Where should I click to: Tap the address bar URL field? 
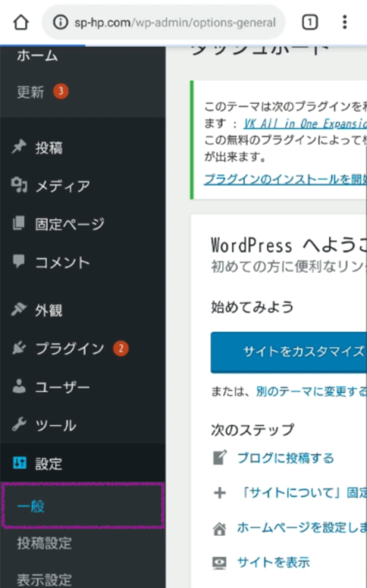pos(175,23)
